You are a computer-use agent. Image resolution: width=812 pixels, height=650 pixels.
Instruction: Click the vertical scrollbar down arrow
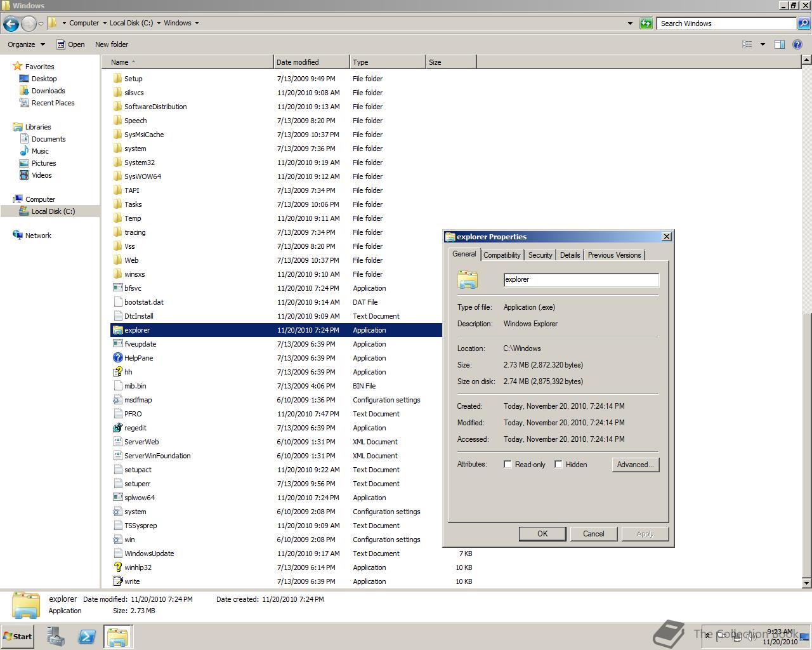(x=806, y=583)
